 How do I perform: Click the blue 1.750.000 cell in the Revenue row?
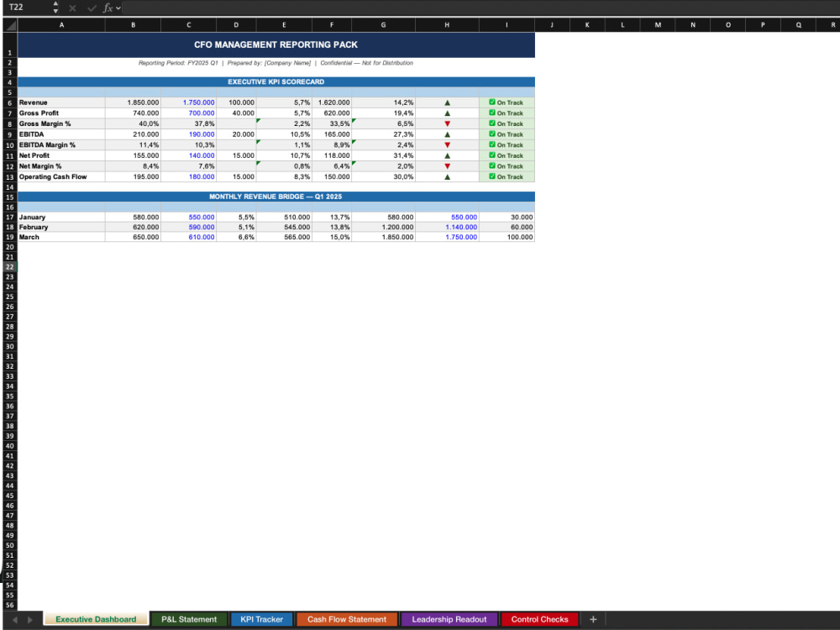coord(188,102)
